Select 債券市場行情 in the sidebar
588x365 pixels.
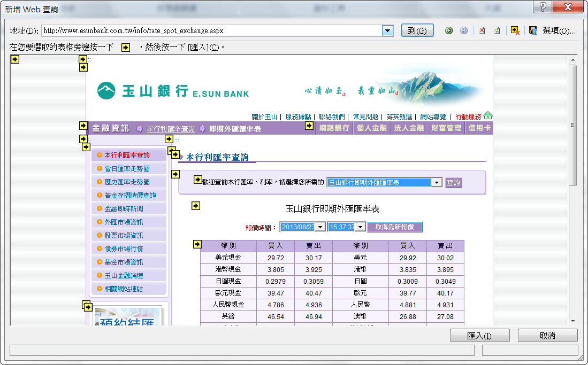point(128,249)
